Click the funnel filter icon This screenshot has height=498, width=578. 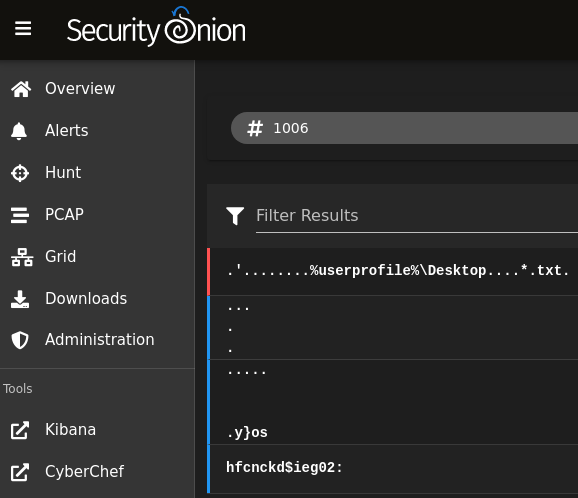click(235, 215)
